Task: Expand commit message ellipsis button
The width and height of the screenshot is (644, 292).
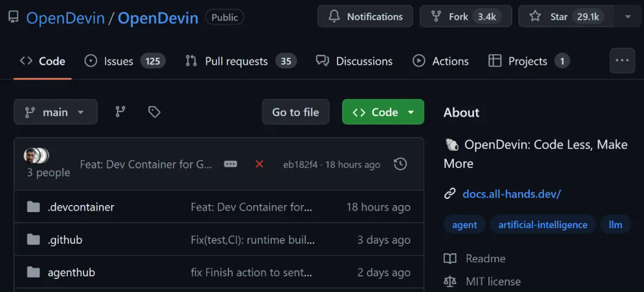Action: (x=230, y=164)
